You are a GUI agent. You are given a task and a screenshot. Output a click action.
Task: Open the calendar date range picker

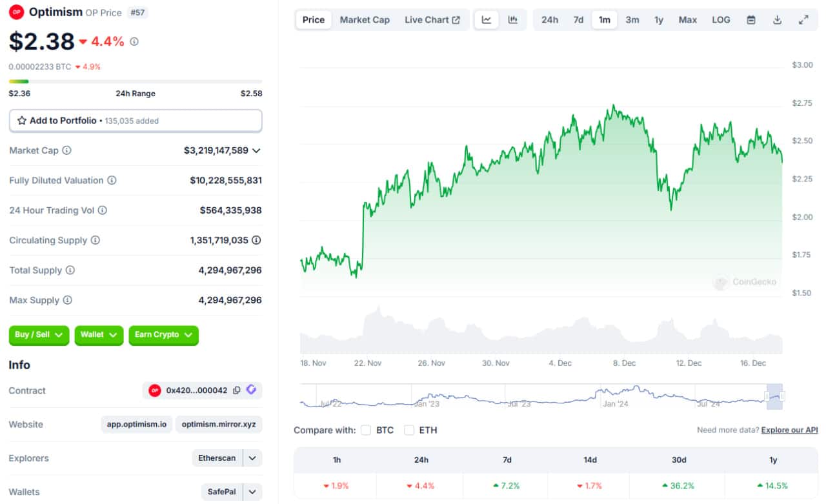click(751, 20)
